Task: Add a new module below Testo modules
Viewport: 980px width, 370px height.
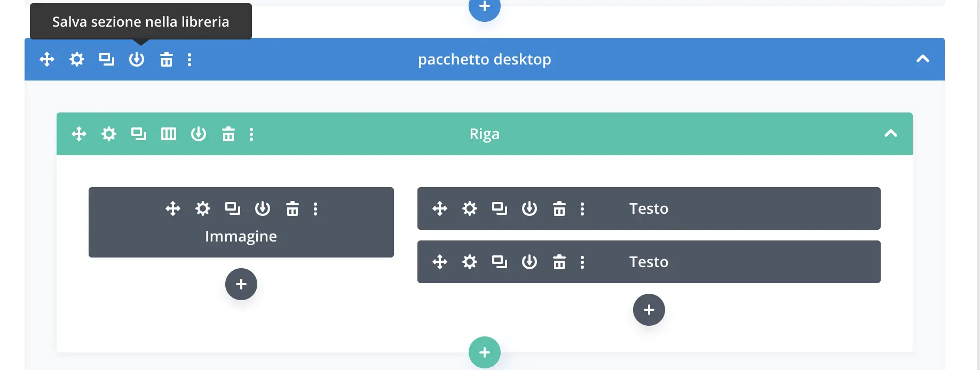Action: pos(649,310)
